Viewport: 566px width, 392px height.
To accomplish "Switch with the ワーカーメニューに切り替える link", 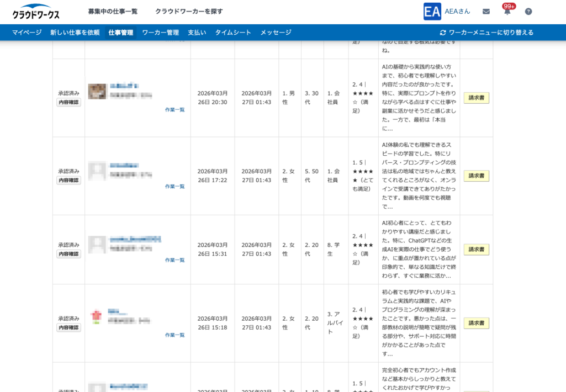I will [x=491, y=32].
